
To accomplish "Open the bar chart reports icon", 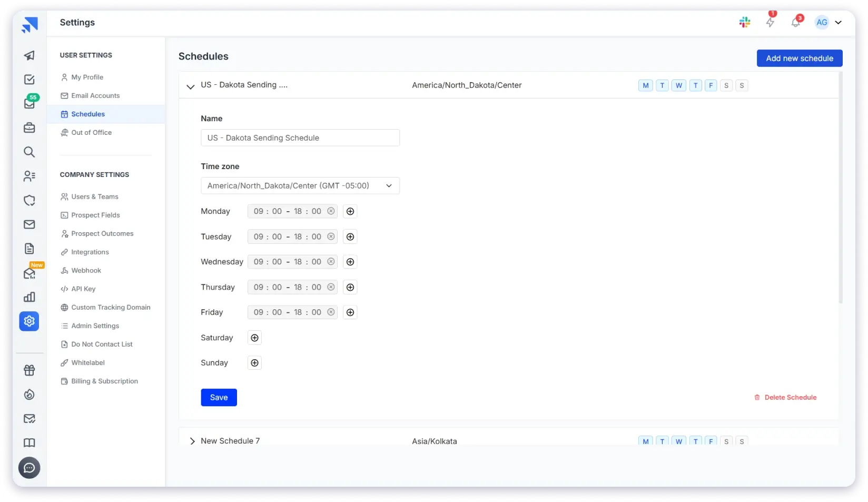I will 29,297.
